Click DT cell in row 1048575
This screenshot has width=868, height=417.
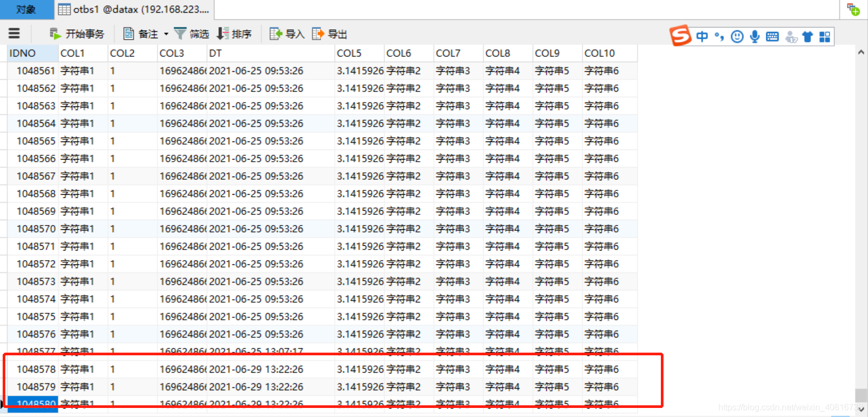click(271, 316)
